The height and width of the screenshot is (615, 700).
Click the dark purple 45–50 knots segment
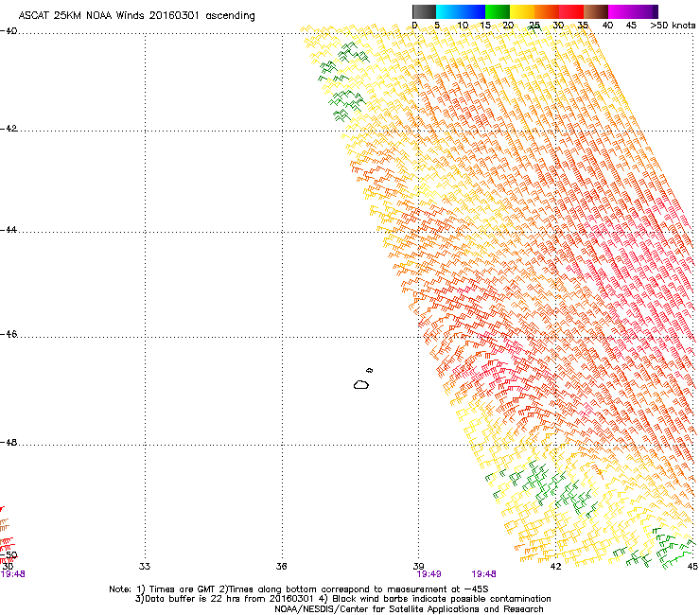645,11
